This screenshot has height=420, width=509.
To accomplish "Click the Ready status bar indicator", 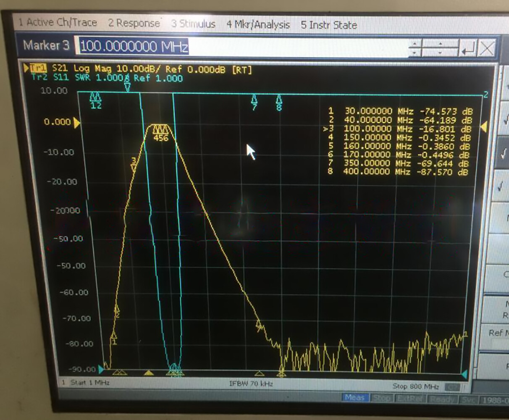I will (442, 399).
